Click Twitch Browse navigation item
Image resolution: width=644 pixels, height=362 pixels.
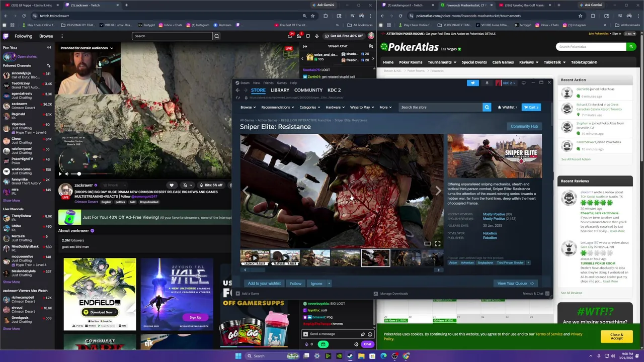coord(46,36)
